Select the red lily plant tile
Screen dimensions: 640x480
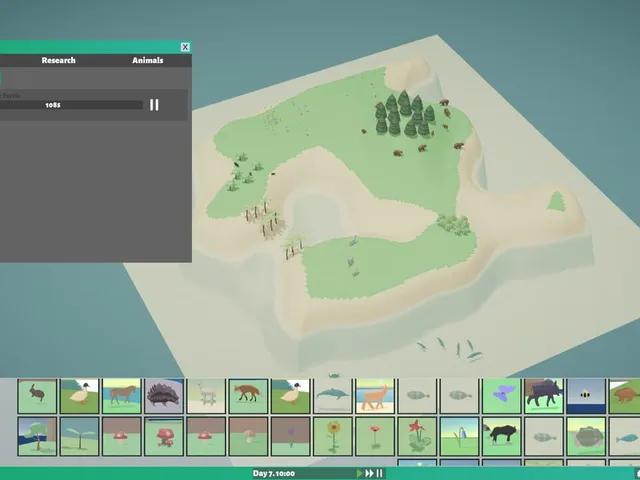417,436
